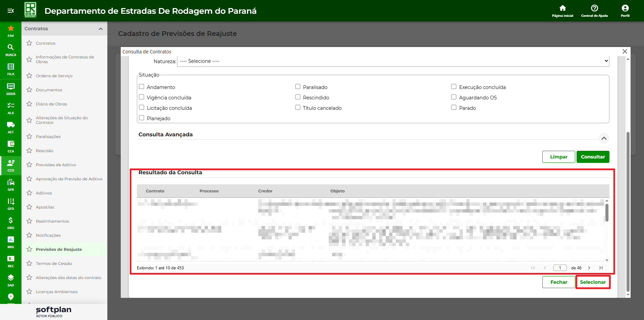Open the FAV favorites sidebar icon
The image size is (644, 320).
(11, 31)
